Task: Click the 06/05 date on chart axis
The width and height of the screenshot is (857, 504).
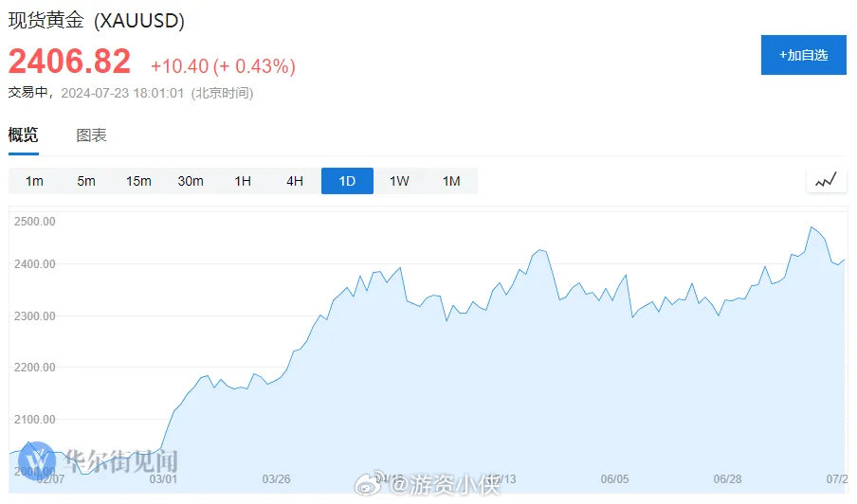Action: point(615,479)
